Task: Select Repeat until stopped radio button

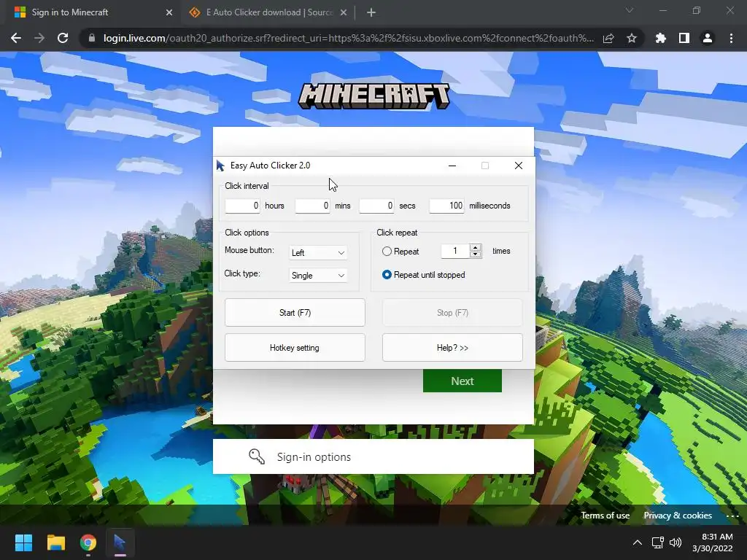Action: pos(387,275)
